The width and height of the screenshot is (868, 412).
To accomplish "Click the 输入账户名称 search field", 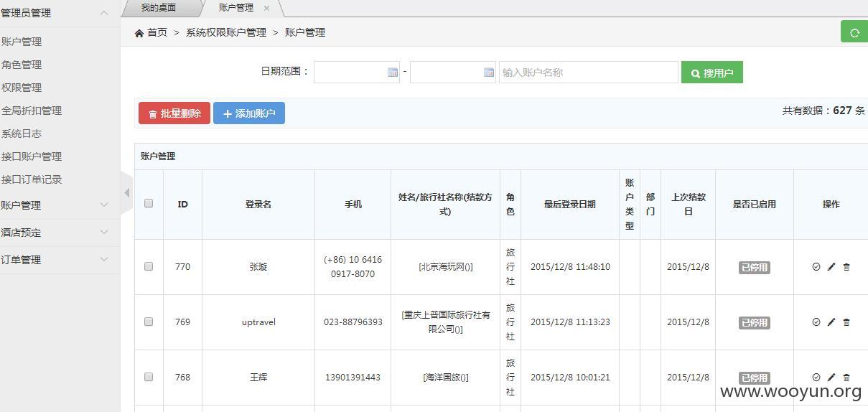I will pos(589,72).
